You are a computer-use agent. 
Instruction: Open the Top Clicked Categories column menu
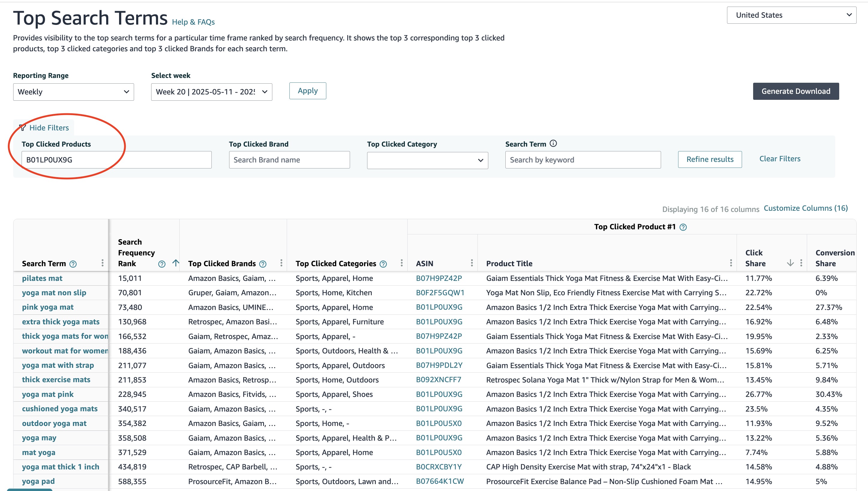401,263
